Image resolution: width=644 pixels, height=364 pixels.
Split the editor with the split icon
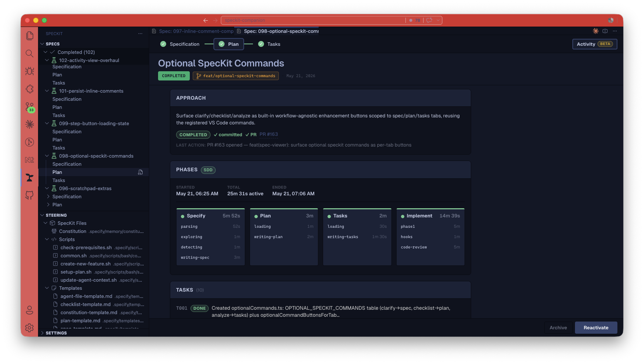pyautogui.click(x=605, y=31)
